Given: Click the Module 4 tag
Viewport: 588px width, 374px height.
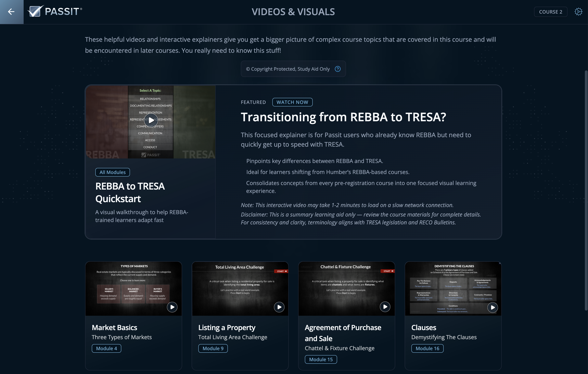Looking at the screenshot, I should [107, 348].
